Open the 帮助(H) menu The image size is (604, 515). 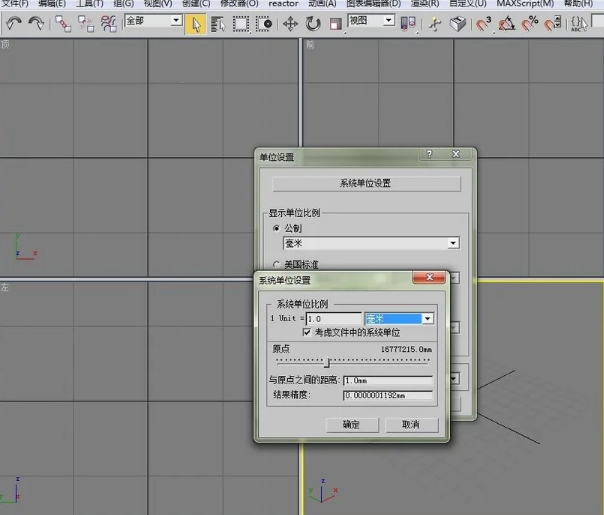coord(578,3)
